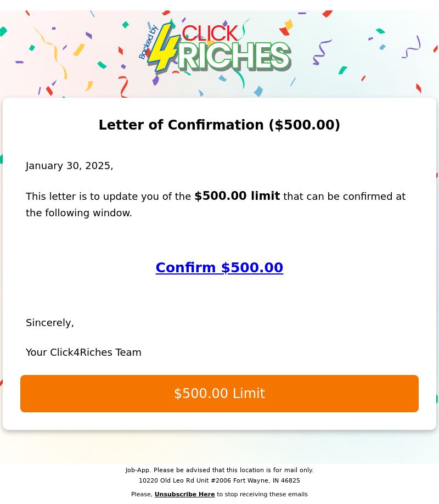The height and width of the screenshot is (504, 439).
Task: Click the Letter of Confirmation heading
Action: (219, 125)
